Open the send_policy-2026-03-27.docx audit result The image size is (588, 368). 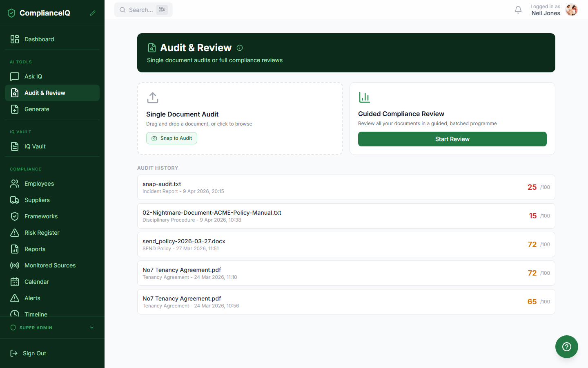tap(346, 245)
